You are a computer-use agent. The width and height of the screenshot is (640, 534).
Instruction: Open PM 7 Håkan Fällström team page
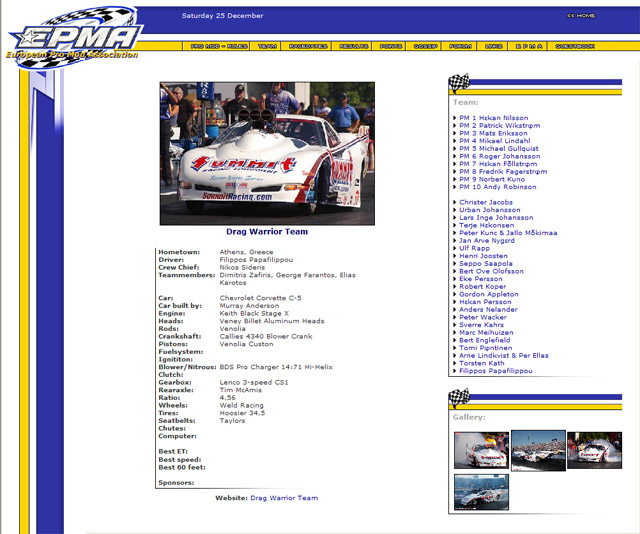pos(498,164)
